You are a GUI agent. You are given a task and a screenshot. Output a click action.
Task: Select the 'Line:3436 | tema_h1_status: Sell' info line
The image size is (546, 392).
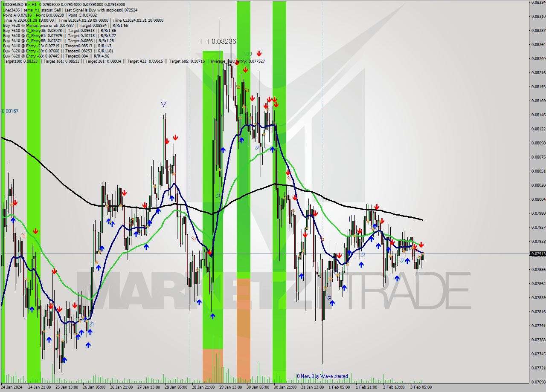pyautogui.click(x=70, y=10)
